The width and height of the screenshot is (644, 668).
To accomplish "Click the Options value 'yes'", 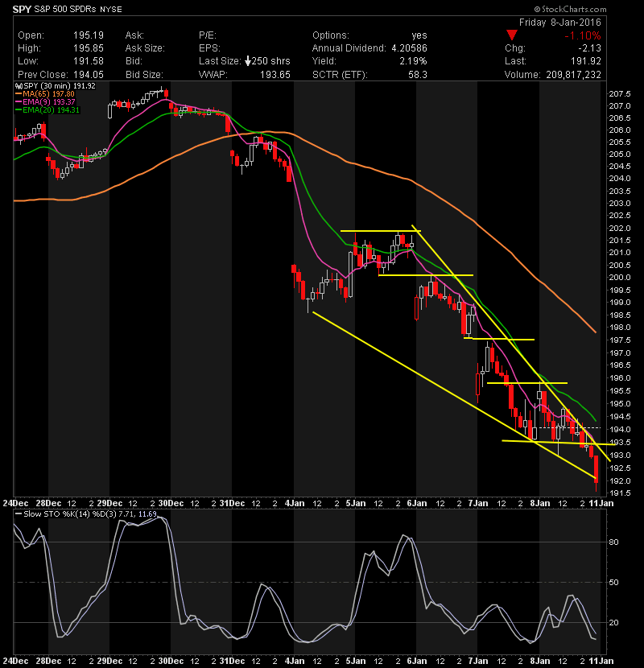I will pos(419,35).
